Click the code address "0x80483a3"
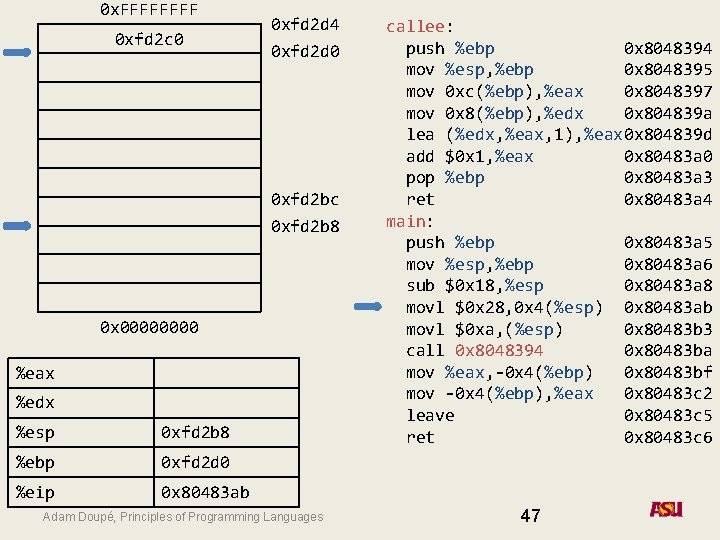This screenshot has height=540, width=720. [668, 178]
